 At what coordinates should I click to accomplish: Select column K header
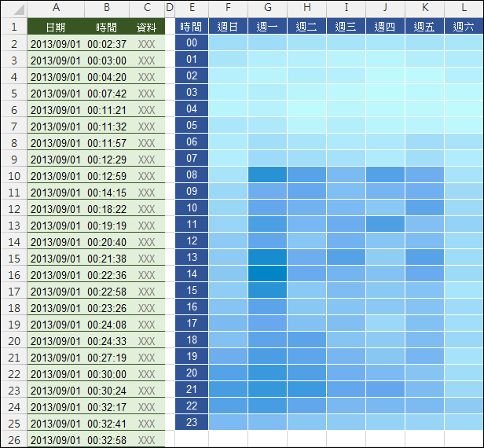(425, 8)
